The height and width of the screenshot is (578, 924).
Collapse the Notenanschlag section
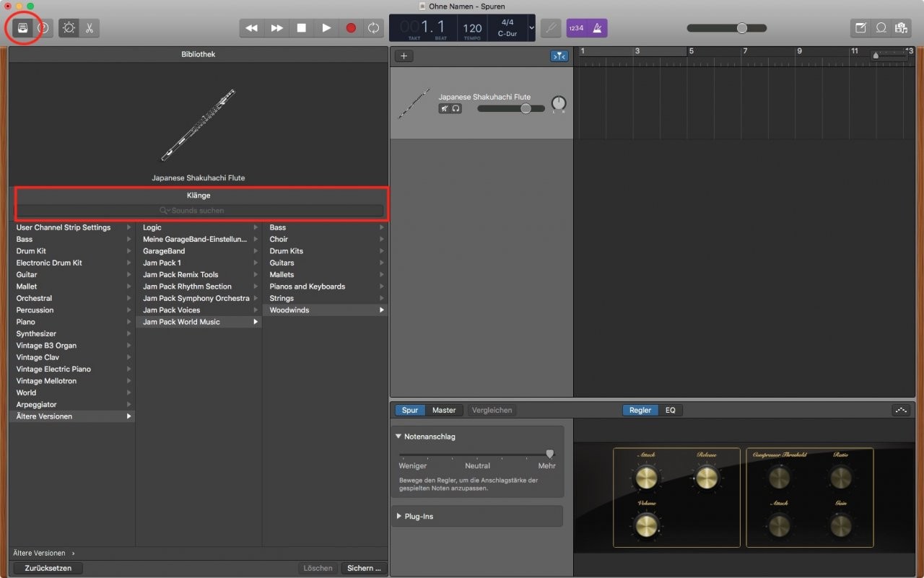point(398,437)
